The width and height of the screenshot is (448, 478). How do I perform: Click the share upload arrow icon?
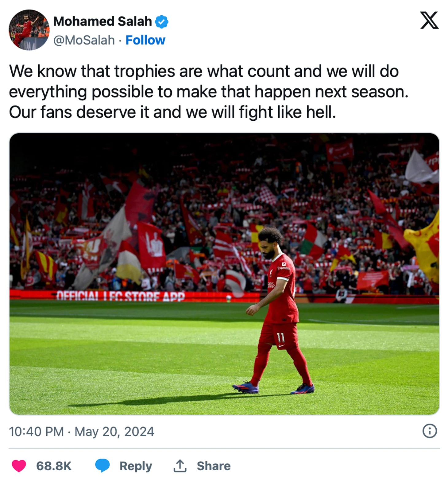[x=180, y=465]
